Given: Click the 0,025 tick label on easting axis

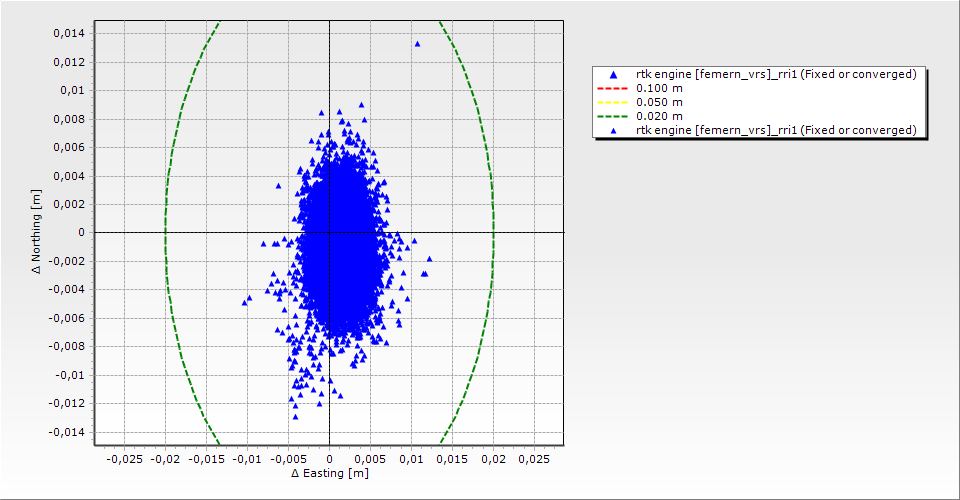Looking at the screenshot, I should (534, 459).
